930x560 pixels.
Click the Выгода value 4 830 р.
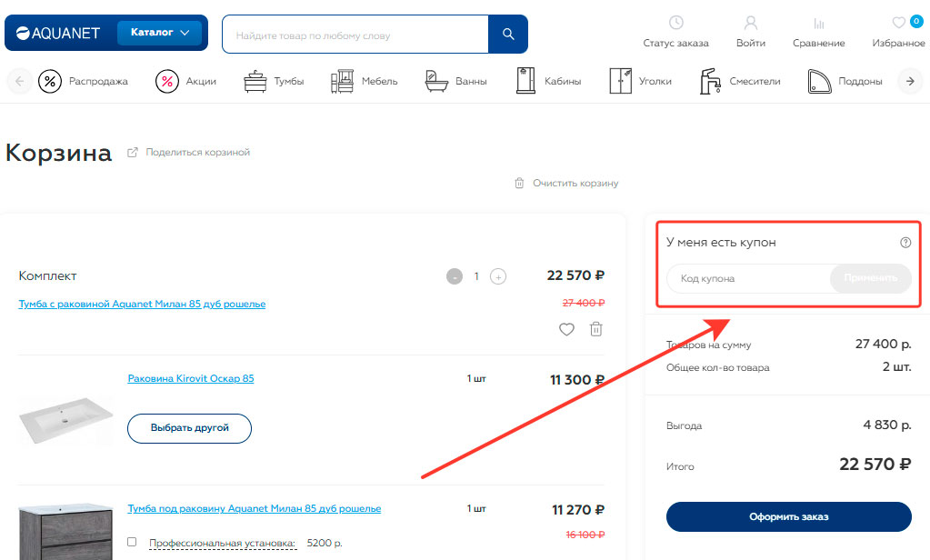coord(887,425)
